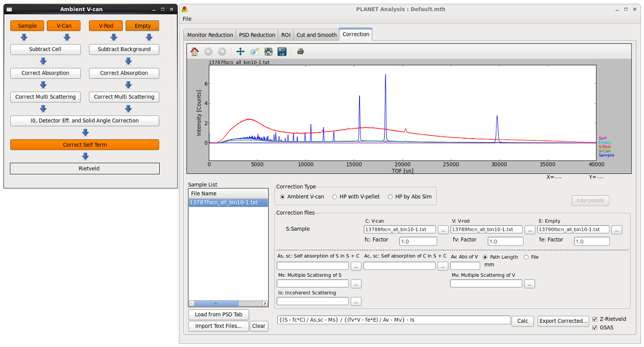The width and height of the screenshot is (644, 347).
Task: Clear the sample list
Action: pos(259,326)
